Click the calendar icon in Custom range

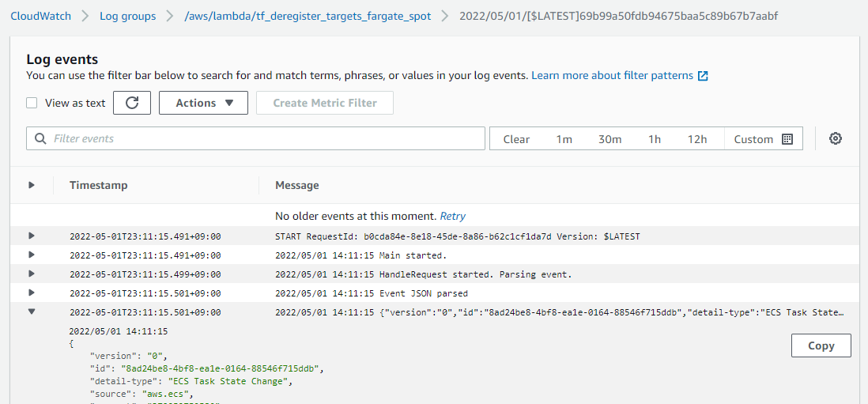point(787,139)
